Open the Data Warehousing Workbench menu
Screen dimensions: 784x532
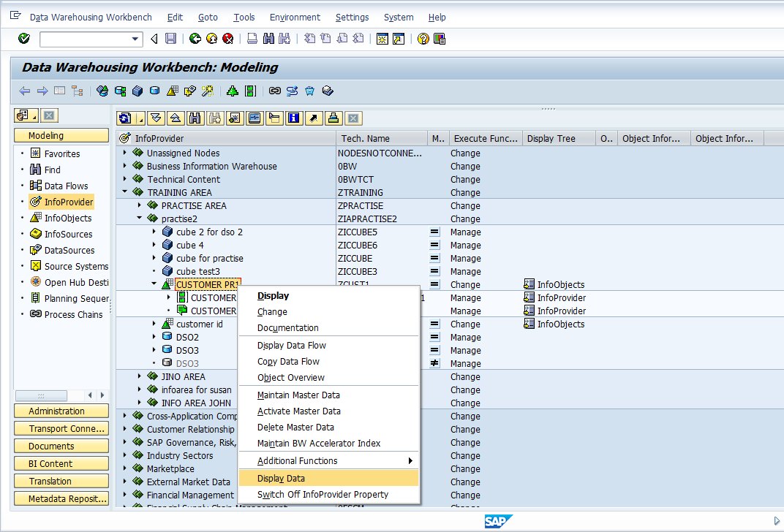(x=90, y=17)
